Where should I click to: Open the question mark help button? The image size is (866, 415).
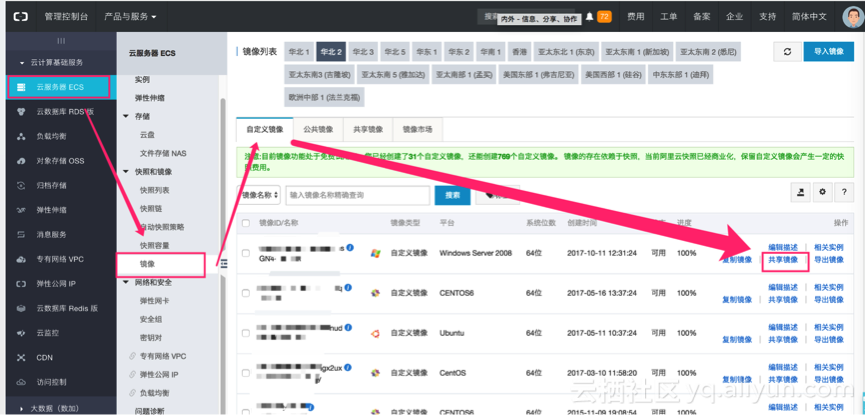[x=844, y=192]
